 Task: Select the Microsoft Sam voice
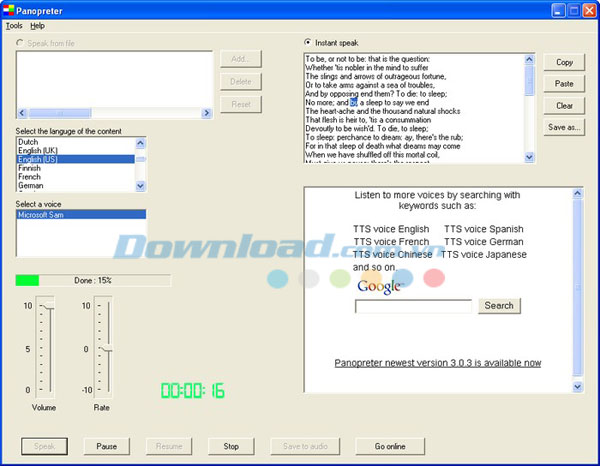(40, 215)
